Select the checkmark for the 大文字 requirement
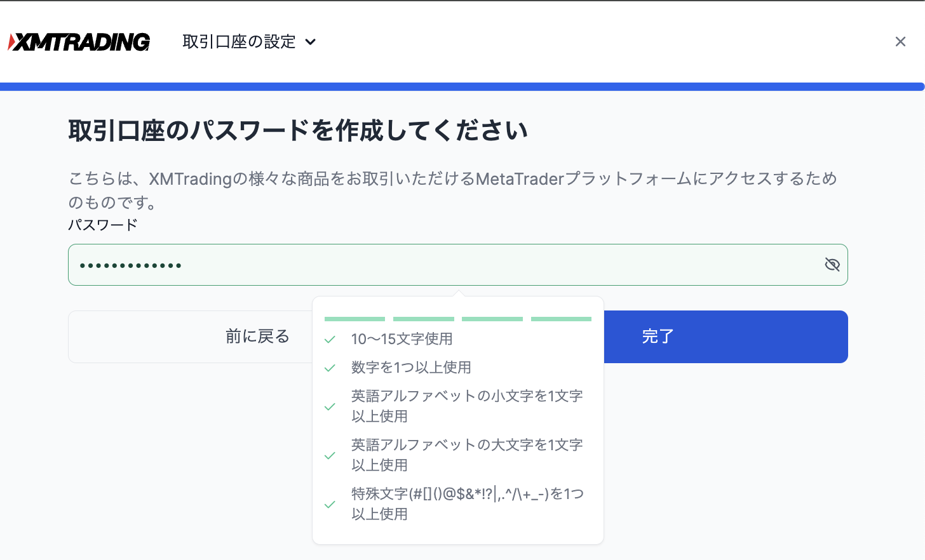The width and height of the screenshot is (925, 560). pyautogui.click(x=330, y=456)
